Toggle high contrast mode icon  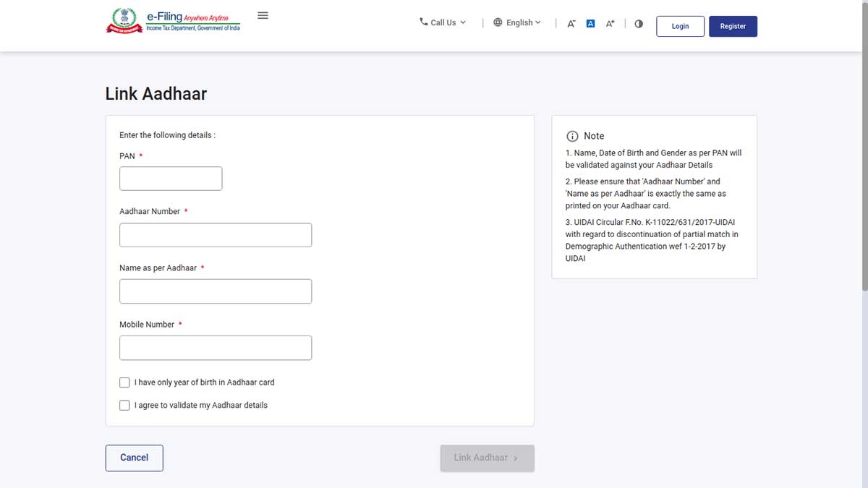(x=639, y=23)
